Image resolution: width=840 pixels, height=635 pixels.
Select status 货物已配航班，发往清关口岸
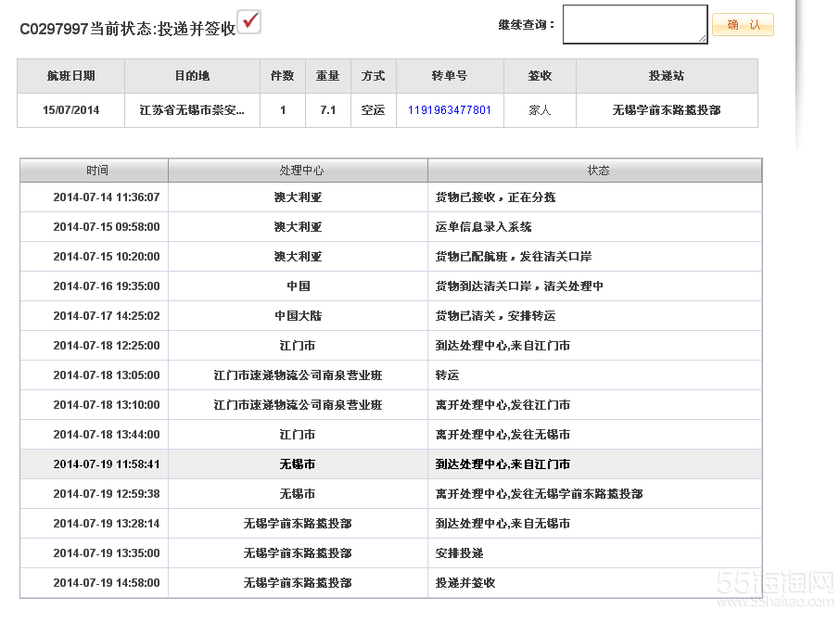tap(514, 257)
